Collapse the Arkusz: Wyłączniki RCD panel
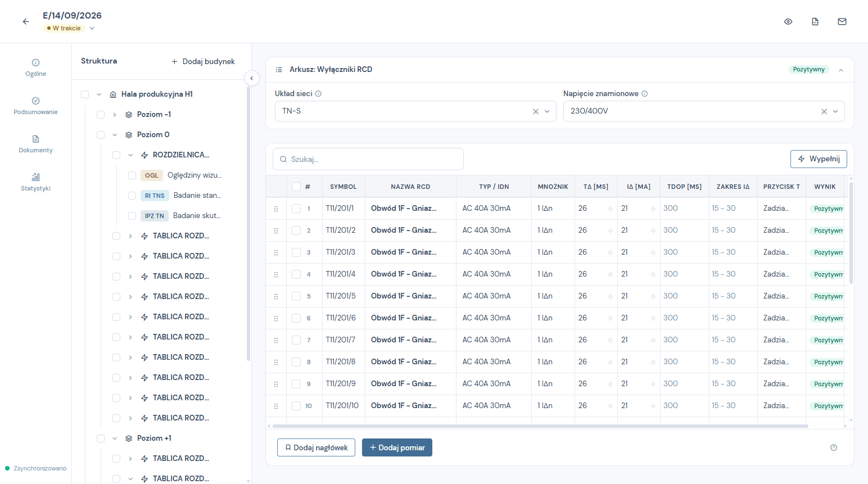 tap(841, 70)
